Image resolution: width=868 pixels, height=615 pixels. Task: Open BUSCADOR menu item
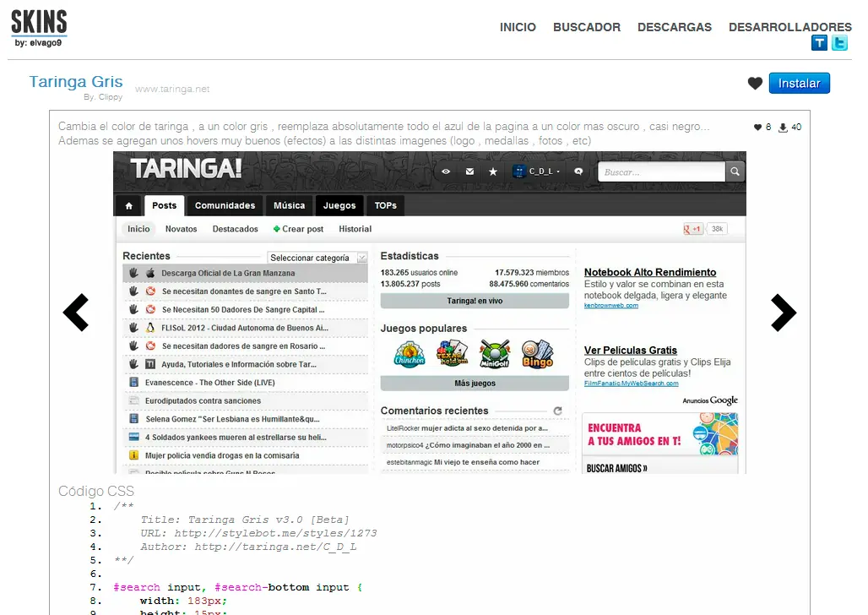pyautogui.click(x=587, y=27)
